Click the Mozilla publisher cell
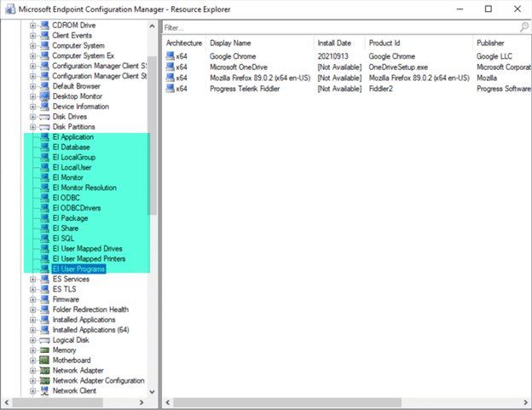Image resolution: width=532 pixels, height=410 pixels. pyautogui.click(x=487, y=78)
